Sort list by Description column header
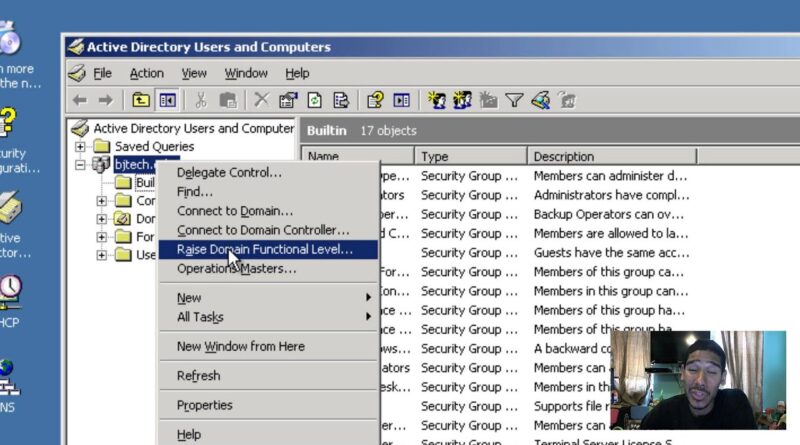This screenshot has width=800, height=445. coord(612,156)
